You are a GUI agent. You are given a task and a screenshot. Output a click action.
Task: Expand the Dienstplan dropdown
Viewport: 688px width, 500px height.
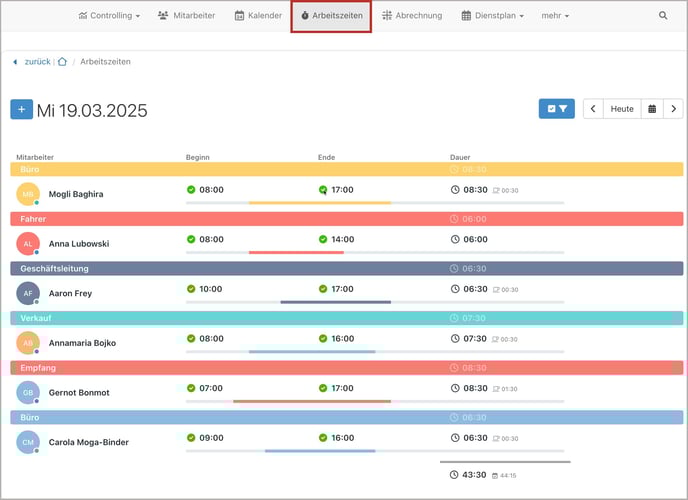[x=492, y=15]
